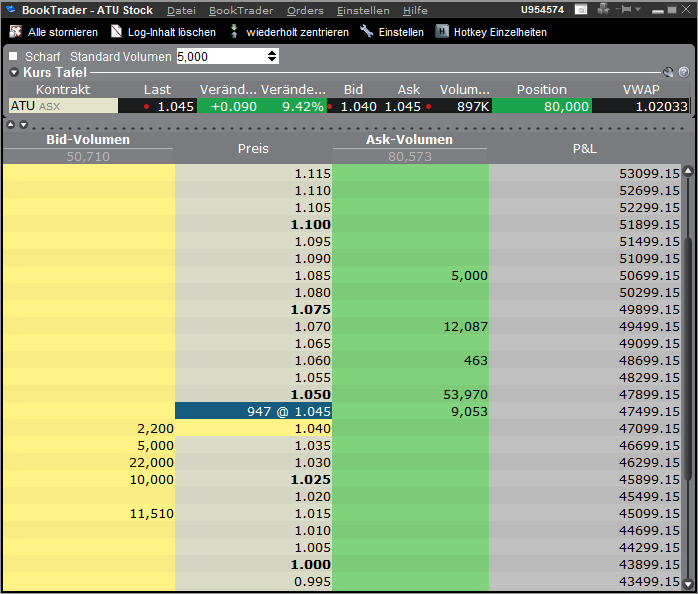Open the Datei menu
Image resolution: width=698 pixels, height=594 pixels.
click(x=181, y=10)
